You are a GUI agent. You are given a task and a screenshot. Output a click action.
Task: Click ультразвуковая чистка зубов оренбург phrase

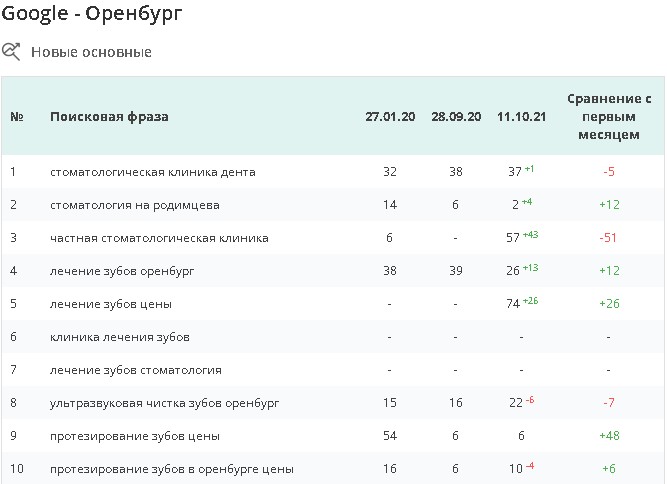tap(164, 403)
